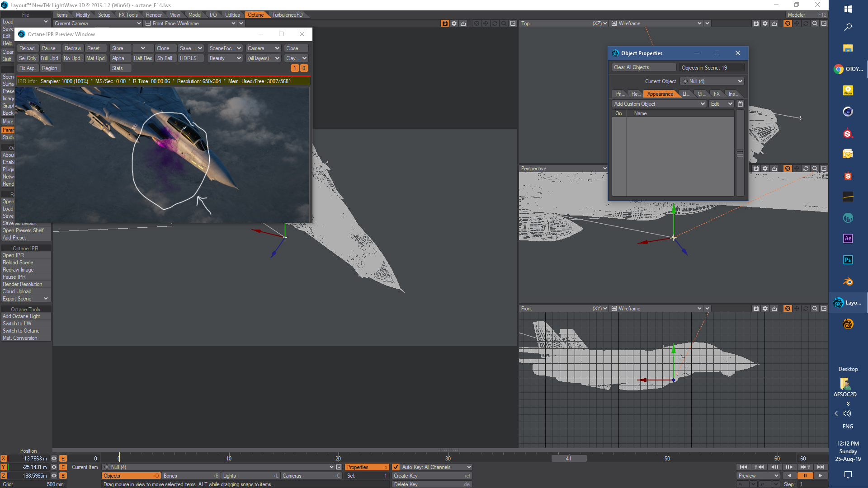This screenshot has width=868, height=488.
Task: Click the Blender icon in the taskbar
Action: point(848,282)
